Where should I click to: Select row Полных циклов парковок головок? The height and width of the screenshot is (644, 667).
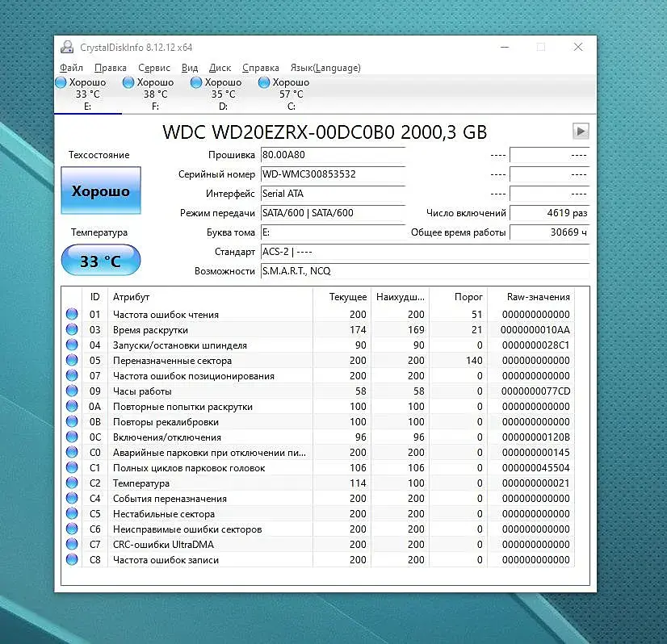pyautogui.click(x=318, y=467)
